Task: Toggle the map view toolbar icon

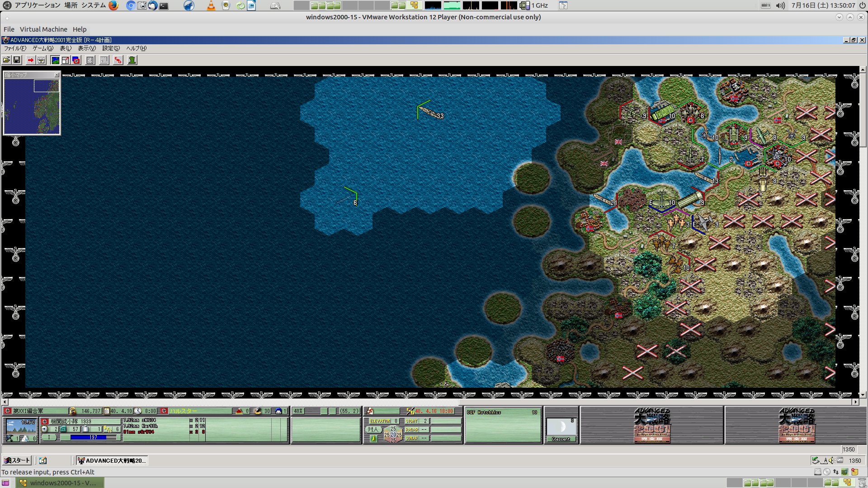Action: click(55, 60)
